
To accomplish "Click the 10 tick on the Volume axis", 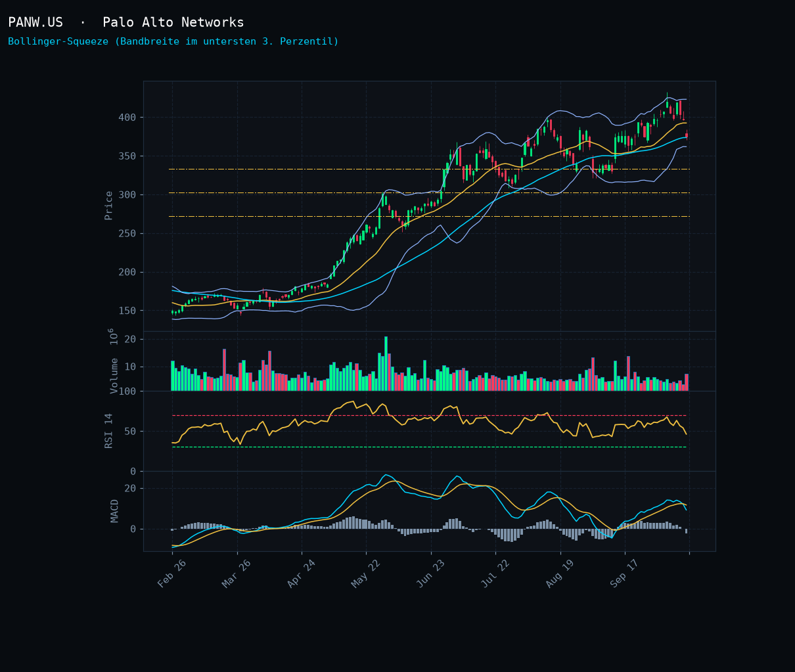I will [x=130, y=367].
